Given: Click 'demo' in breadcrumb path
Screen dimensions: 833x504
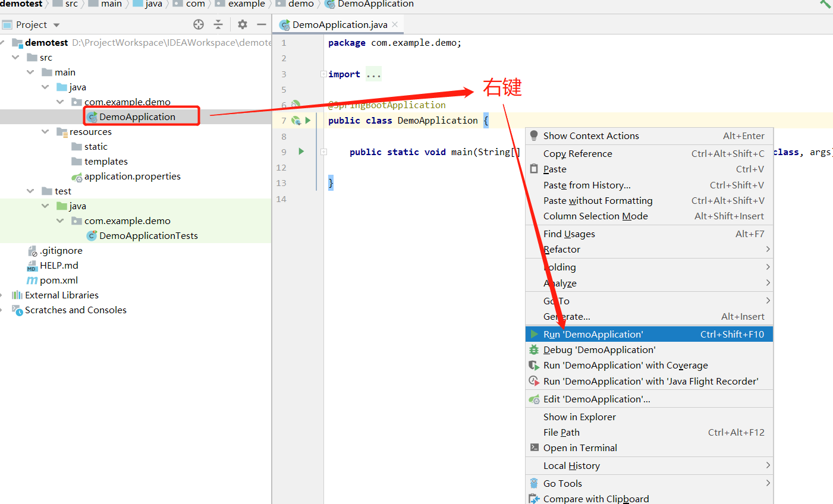Looking at the screenshot, I should [x=301, y=4].
